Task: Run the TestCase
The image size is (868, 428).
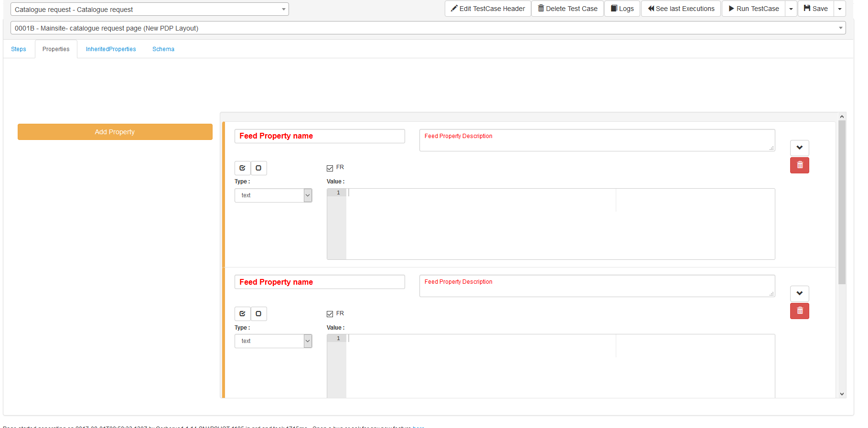Action: (753, 9)
